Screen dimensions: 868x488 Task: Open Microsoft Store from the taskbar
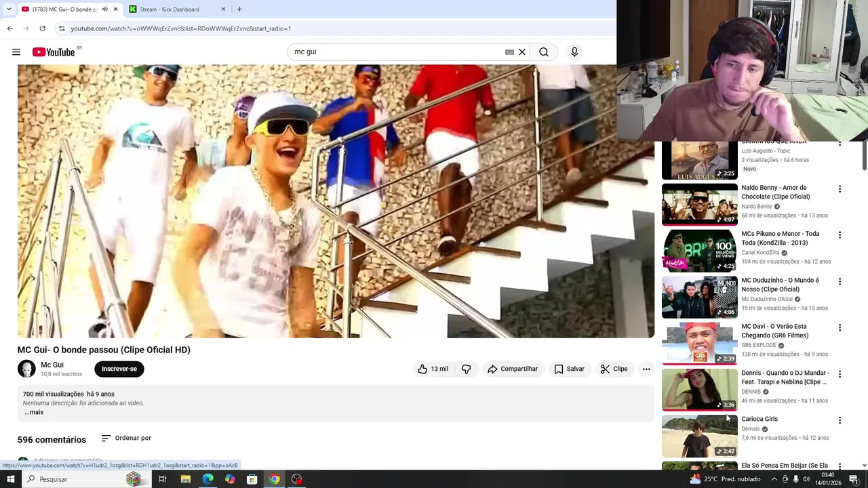pos(252,479)
